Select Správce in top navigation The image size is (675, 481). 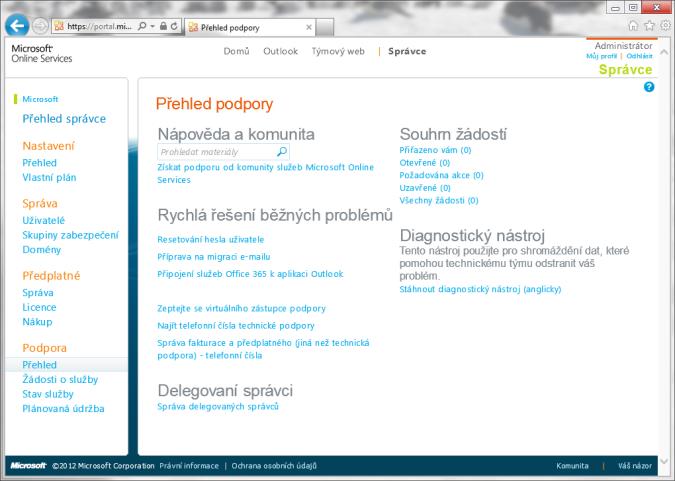pyautogui.click(x=407, y=51)
